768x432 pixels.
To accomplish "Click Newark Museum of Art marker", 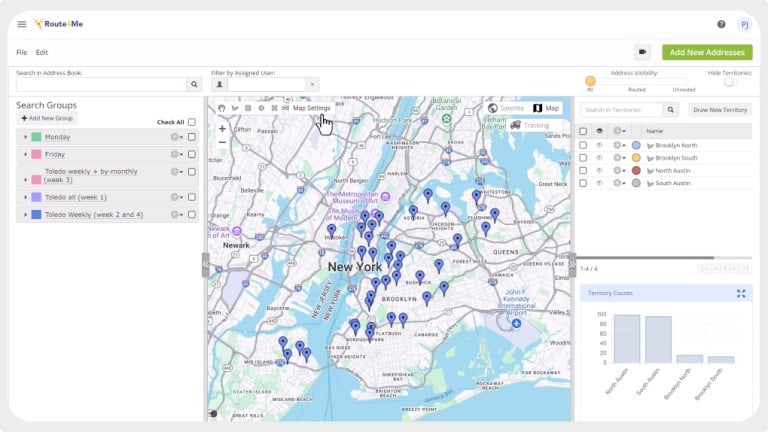I will (x=237, y=231).
